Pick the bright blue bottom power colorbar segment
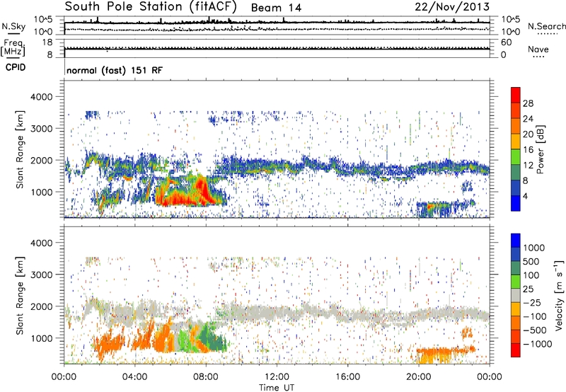 pyautogui.click(x=516, y=203)
